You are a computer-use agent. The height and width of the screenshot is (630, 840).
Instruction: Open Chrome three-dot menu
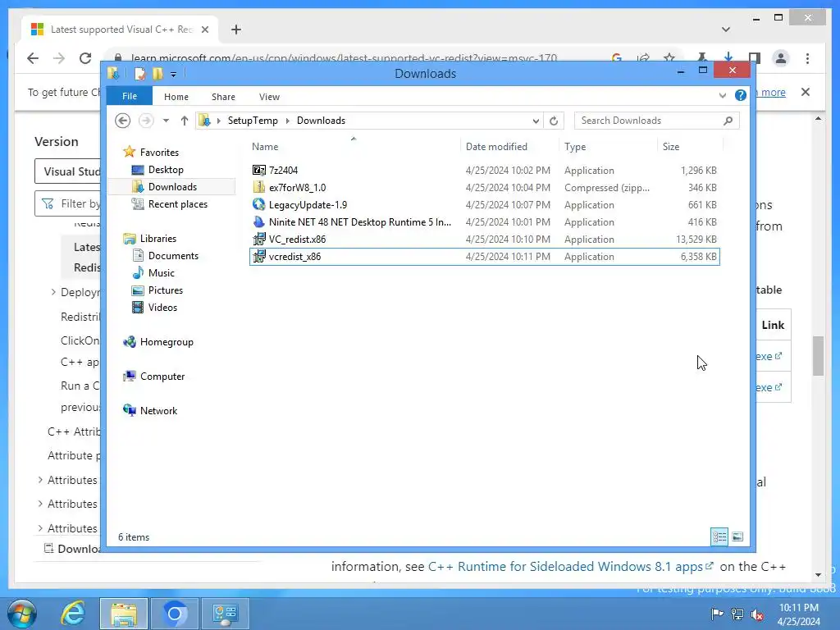point(807,58)
